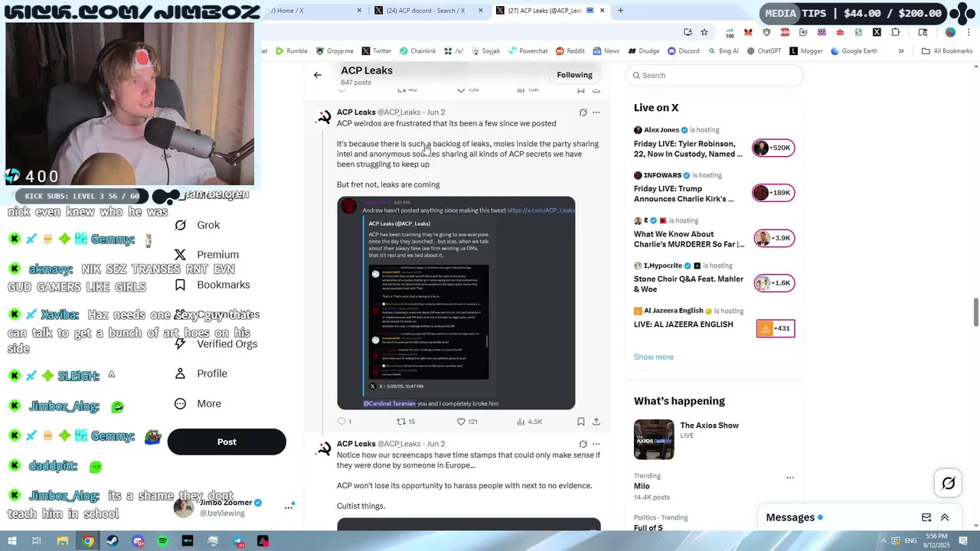Open Bookmarks in the left sidebar

[212, 285]
